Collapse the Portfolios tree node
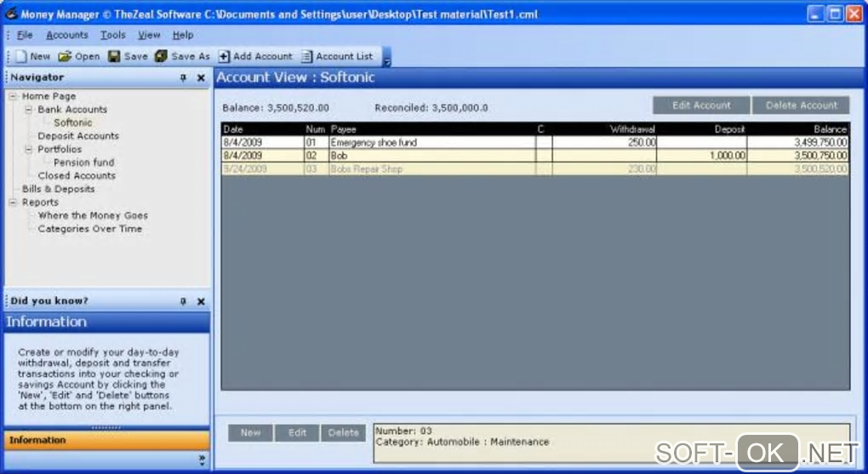 click(x=28, y=149)
